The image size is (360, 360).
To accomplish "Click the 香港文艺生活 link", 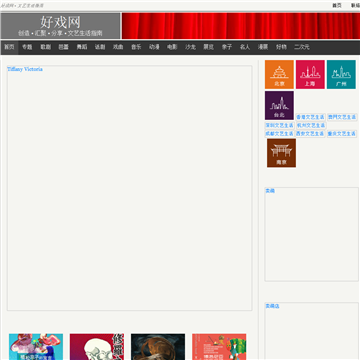I will tap(310, 117).
